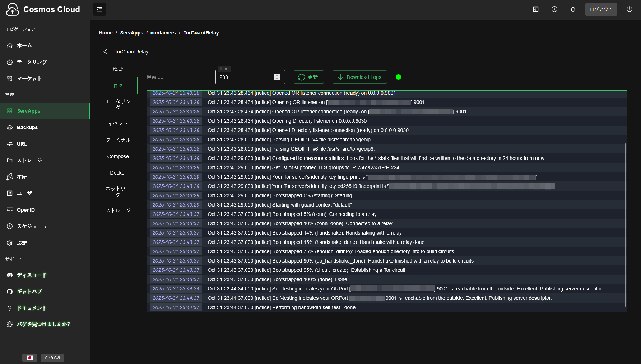Open Backups in the sidebar

(x=27, y=127)
